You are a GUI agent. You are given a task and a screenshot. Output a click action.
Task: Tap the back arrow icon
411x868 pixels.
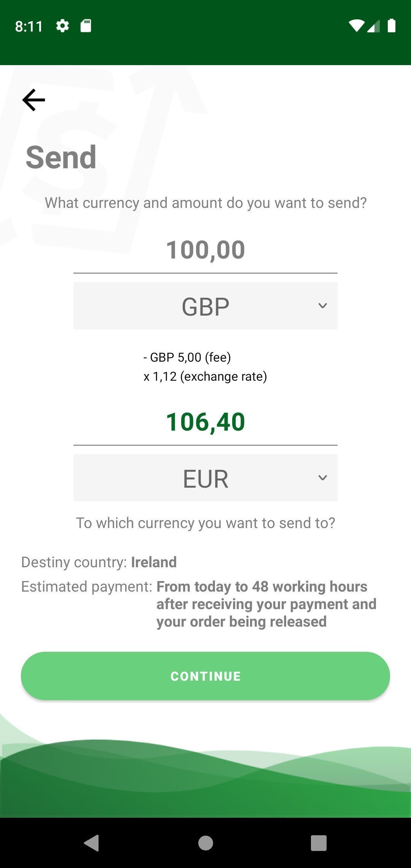point(33,100)
